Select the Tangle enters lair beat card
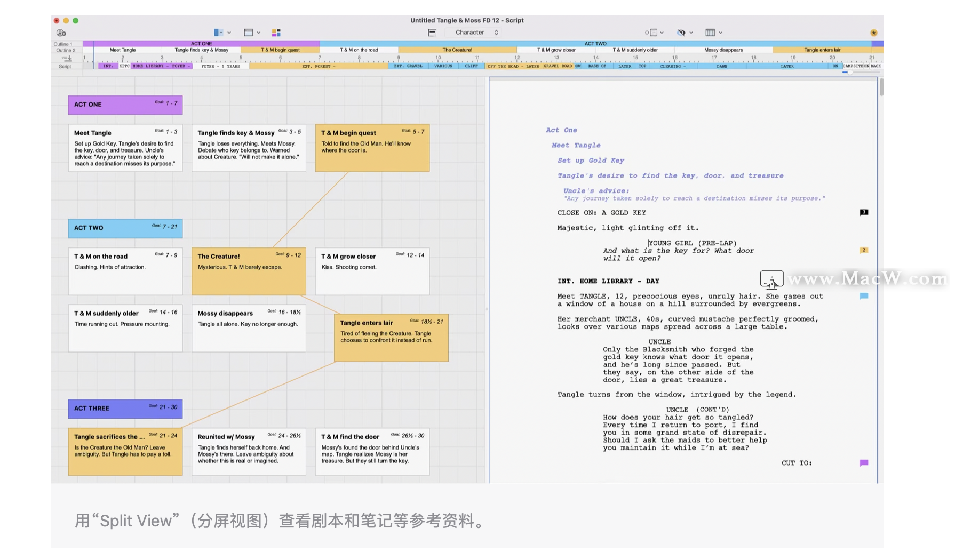The image size is (955, 560). click(x=392, y=338)
